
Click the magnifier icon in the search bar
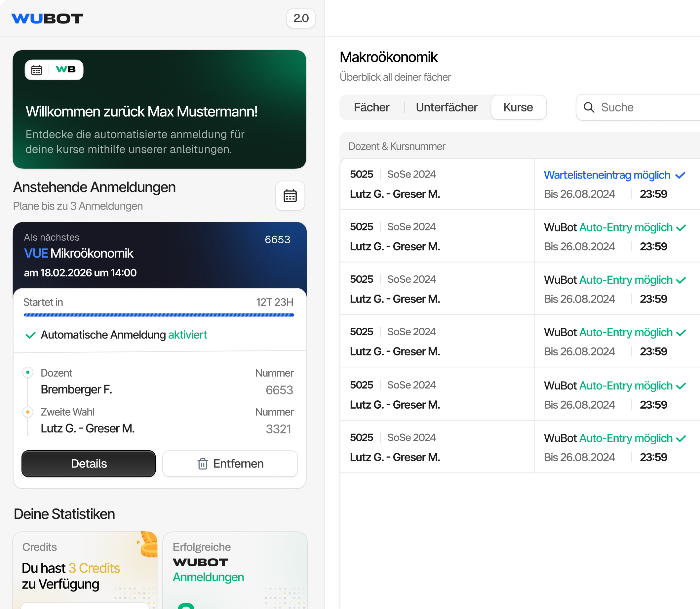point(590,107)
